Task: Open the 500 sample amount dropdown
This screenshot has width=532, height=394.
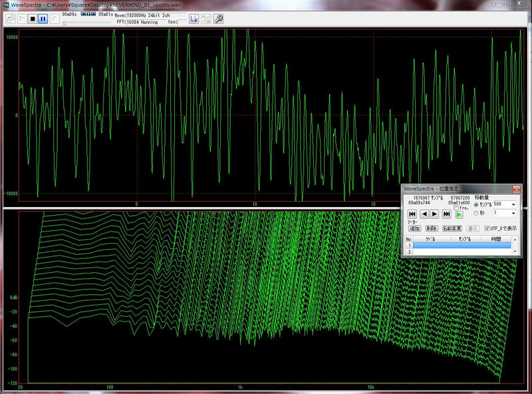Action: click(x=513, y=204)
